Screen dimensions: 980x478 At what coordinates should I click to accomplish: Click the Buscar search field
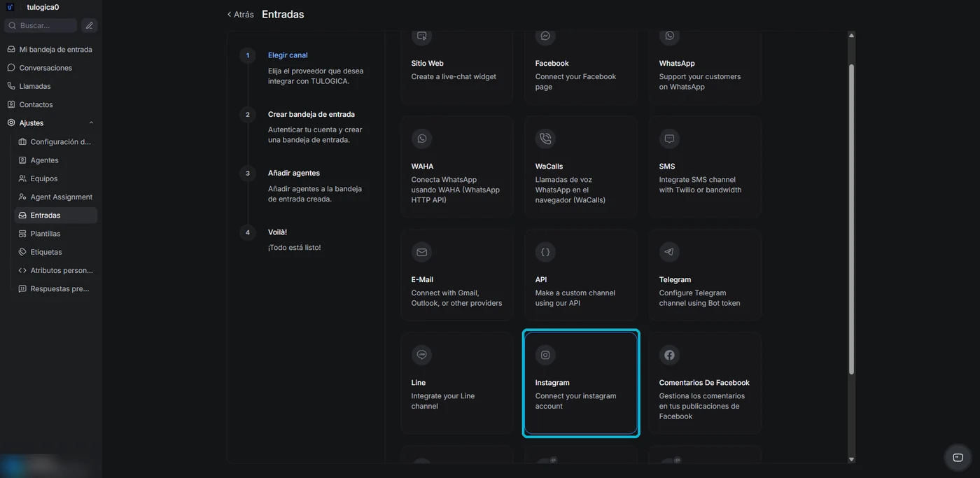[41, 25]
